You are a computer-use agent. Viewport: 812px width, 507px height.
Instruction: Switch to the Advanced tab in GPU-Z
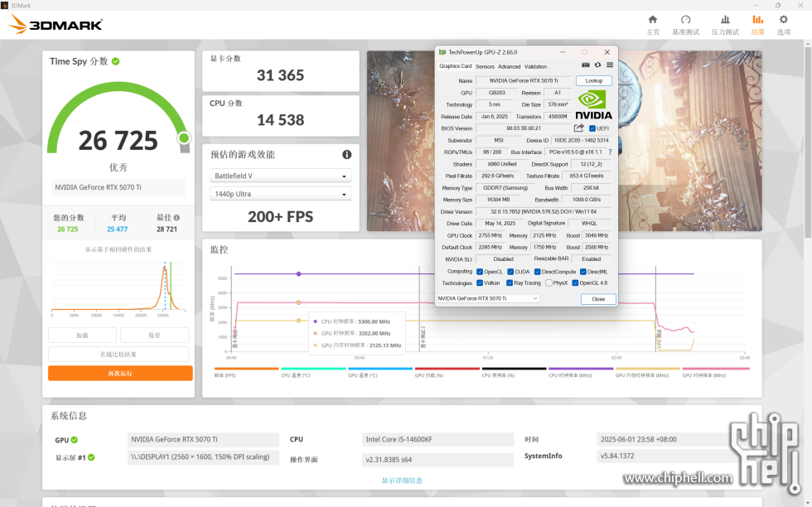coord(509,66)
